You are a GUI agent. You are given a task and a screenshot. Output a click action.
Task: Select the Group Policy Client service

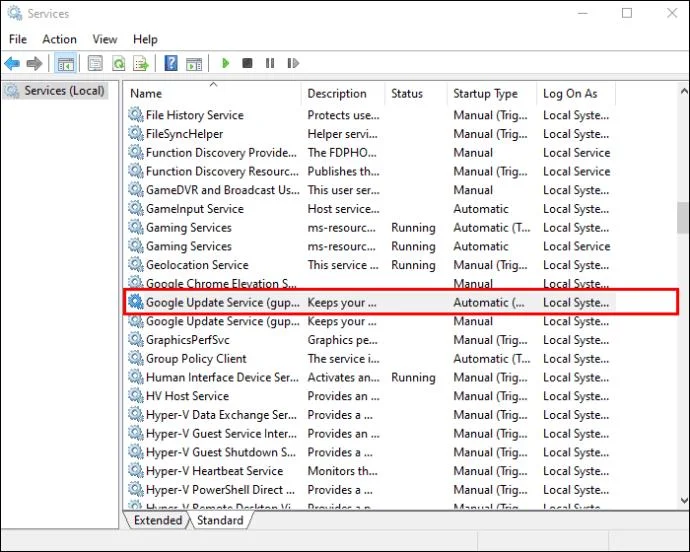tap(370, 359)
